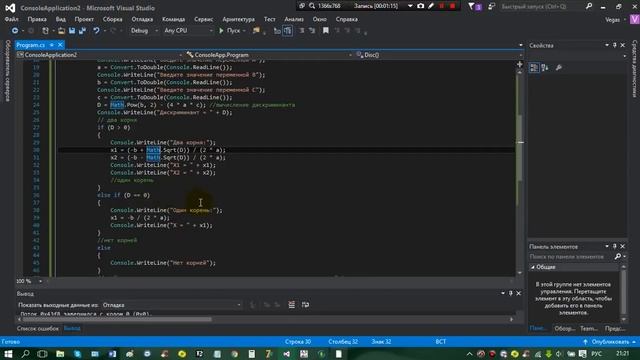640x360 pixels.
Task: Undo the last action via toolbar
Action: 96,31
